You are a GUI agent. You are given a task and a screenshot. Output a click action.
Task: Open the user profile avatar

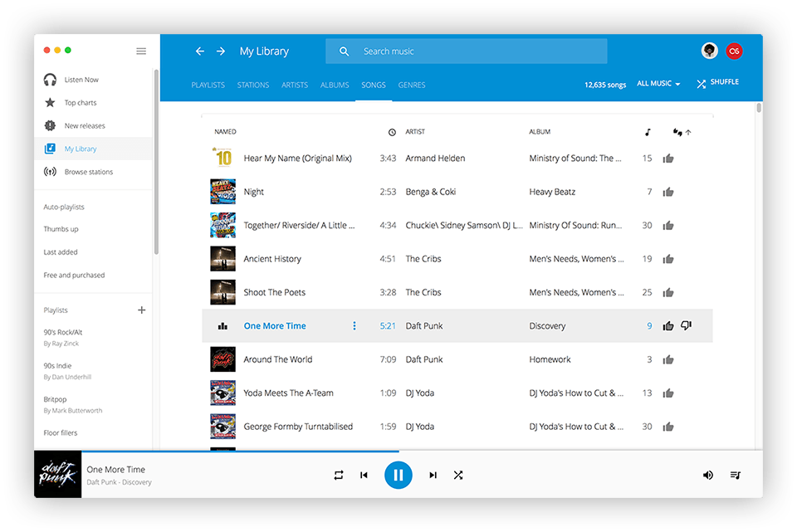click(x=710, y=51)
